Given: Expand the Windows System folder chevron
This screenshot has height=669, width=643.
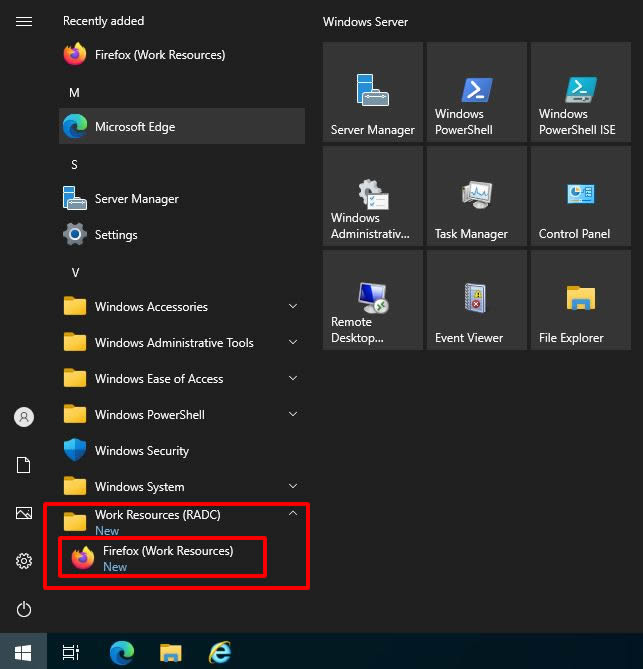Looking at the screenshot, I should pos(293,486).
